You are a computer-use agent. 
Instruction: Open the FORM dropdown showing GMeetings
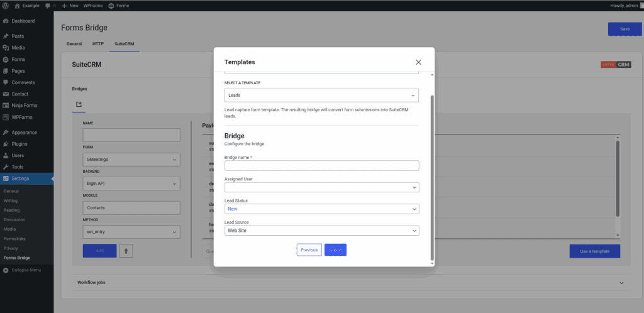click(x=131, y=160)
